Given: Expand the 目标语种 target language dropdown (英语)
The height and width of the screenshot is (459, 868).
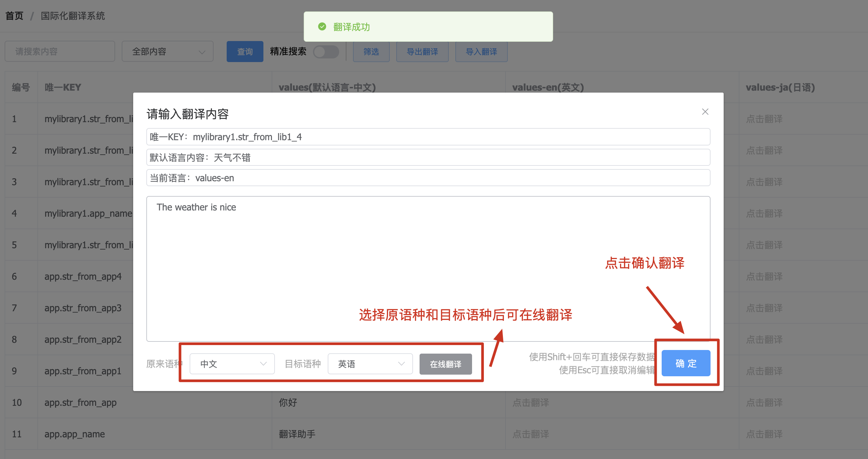Looking at the screenshot, I should 370,363.
